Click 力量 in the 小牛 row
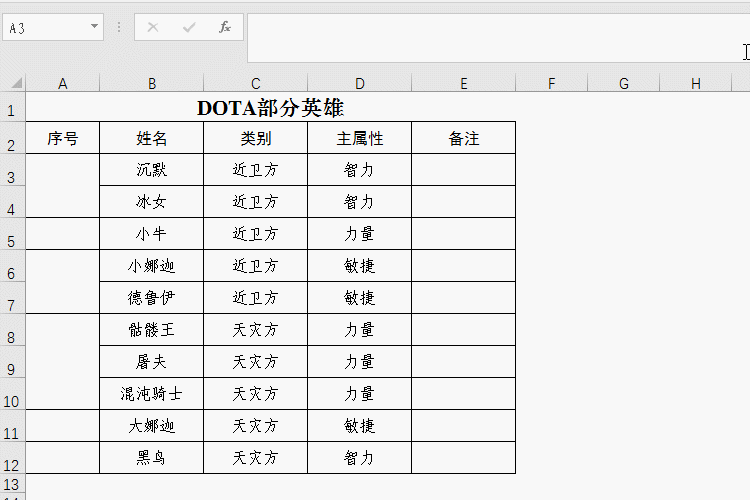Screen dimensions: 750x500 360,234
